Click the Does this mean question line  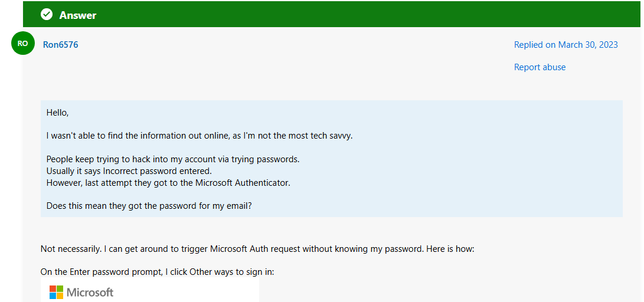pos(149,206)
